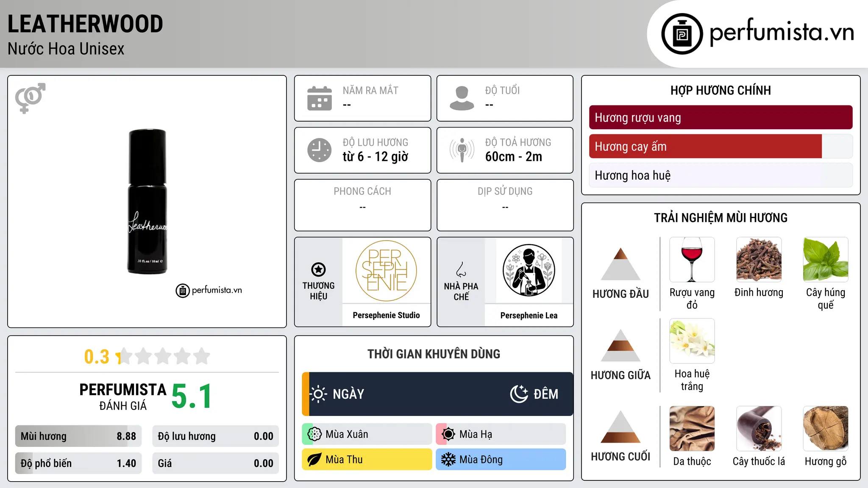Click the Mùa Hạ season tag
The width and height of the screenshot is (868, 488).
click(501, 434)
